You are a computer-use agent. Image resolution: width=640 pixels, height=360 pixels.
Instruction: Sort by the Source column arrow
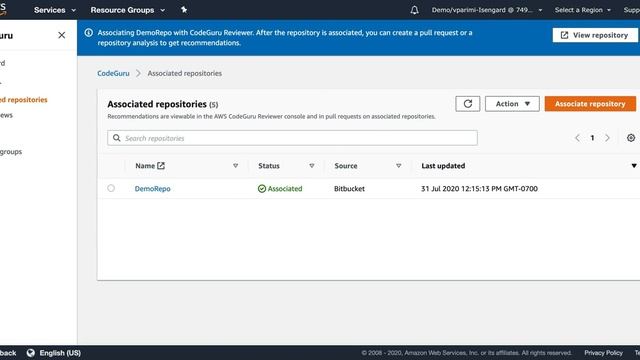399,166
